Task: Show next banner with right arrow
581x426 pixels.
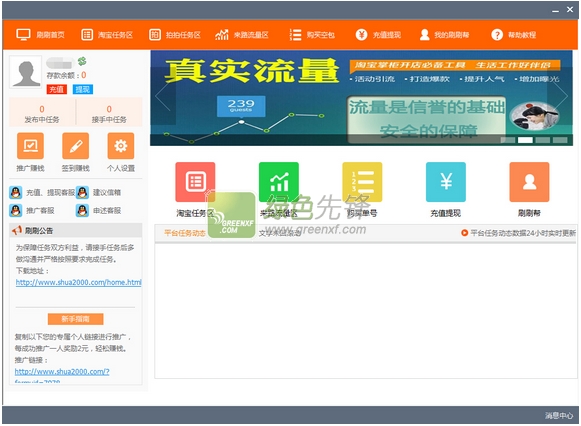Action: tap(560, 96)
